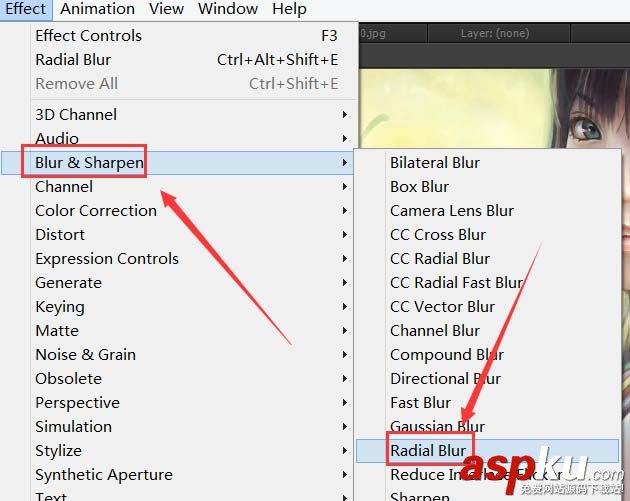
Task: Open the Animation menu
Action: [97, 9]
